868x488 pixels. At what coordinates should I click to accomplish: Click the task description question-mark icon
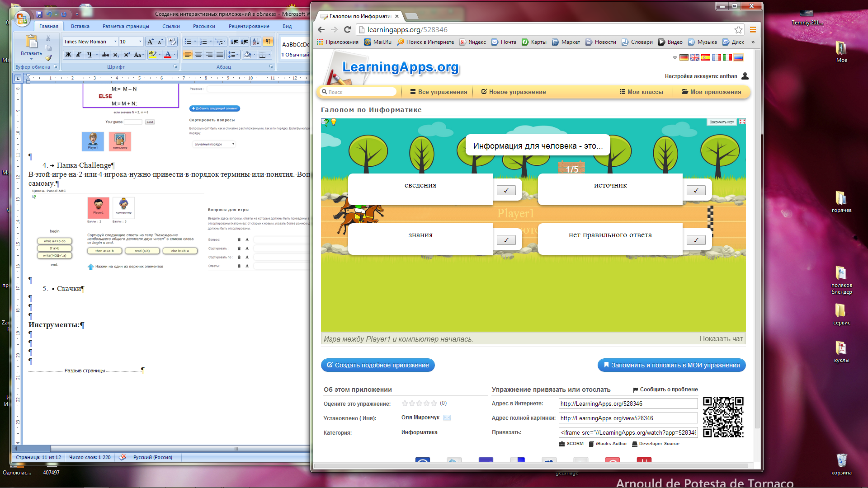(325, 122)
